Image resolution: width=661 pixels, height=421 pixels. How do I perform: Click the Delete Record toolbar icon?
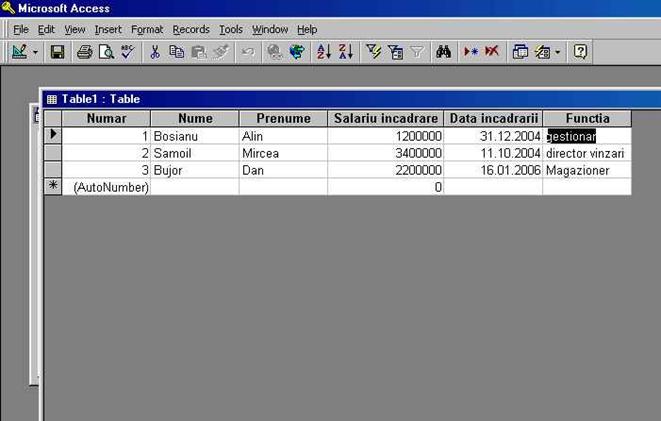tap(492, 51)
